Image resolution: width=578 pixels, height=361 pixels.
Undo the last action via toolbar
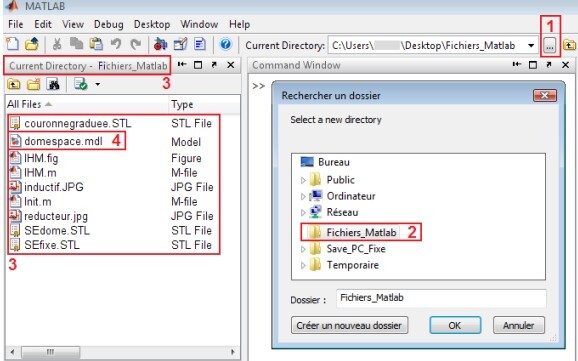click(x=116, y=45)
